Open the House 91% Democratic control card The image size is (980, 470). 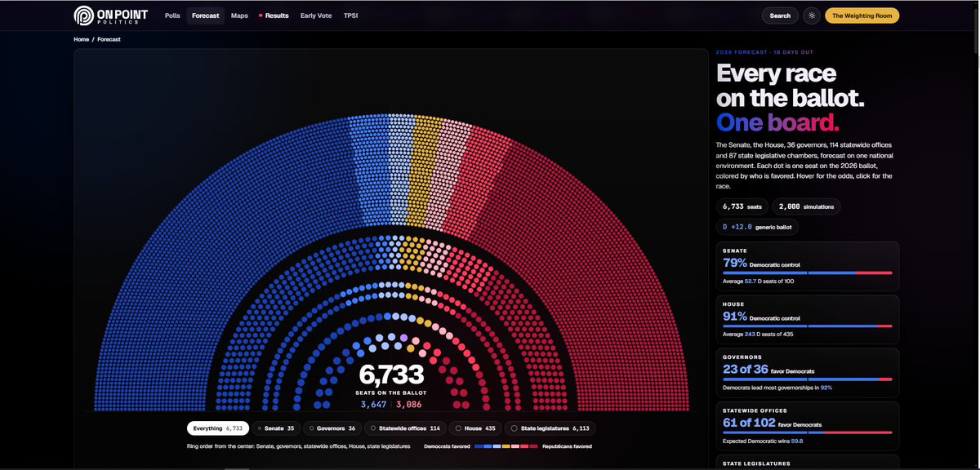click(x=808, y=319)
